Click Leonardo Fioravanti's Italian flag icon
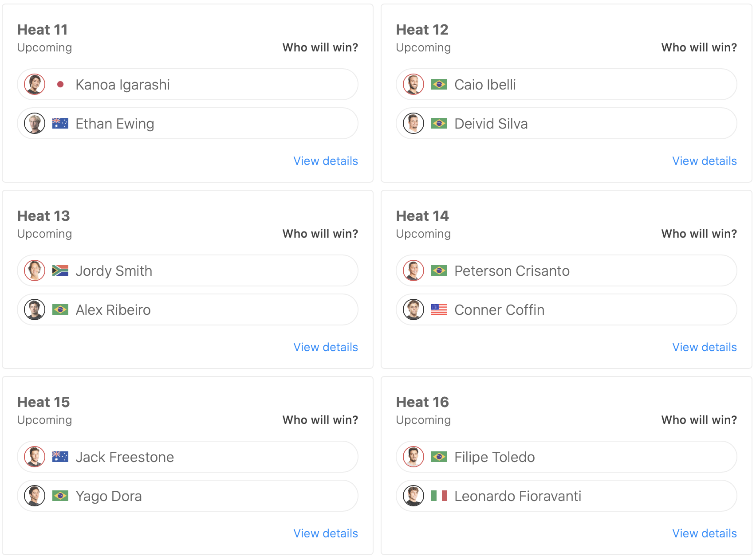Screen dimensions: 756x556 click(x=439, y=496)
